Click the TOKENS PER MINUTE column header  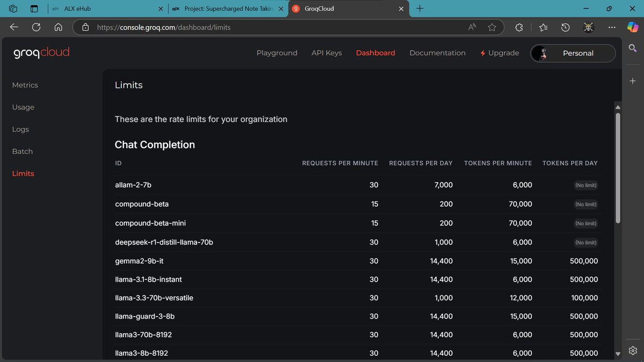coord(498,163)
